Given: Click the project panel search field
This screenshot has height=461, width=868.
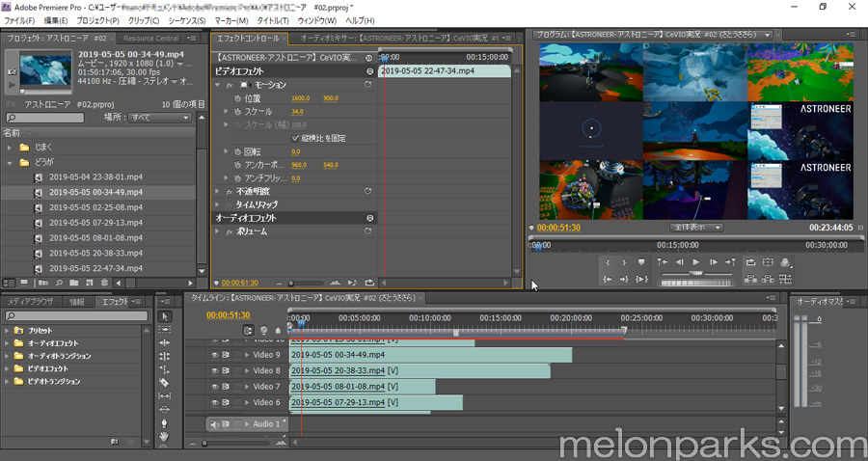Looking at the screenshot, I should (45, 118).
